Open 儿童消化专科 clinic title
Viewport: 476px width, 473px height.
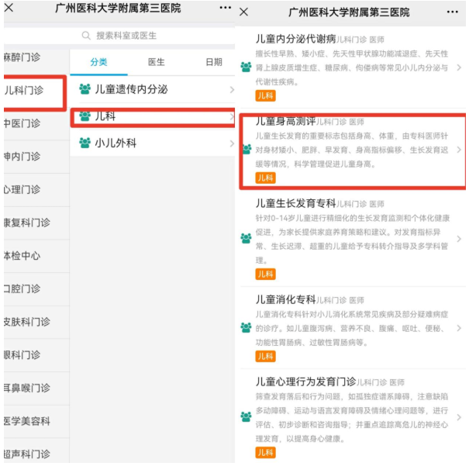point(285,299)
